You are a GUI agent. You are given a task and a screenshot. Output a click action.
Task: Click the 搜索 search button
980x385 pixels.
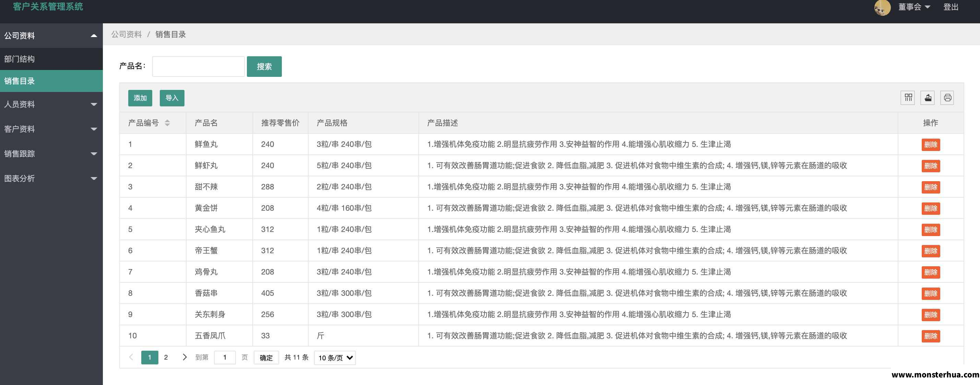[x=264, y=67]
